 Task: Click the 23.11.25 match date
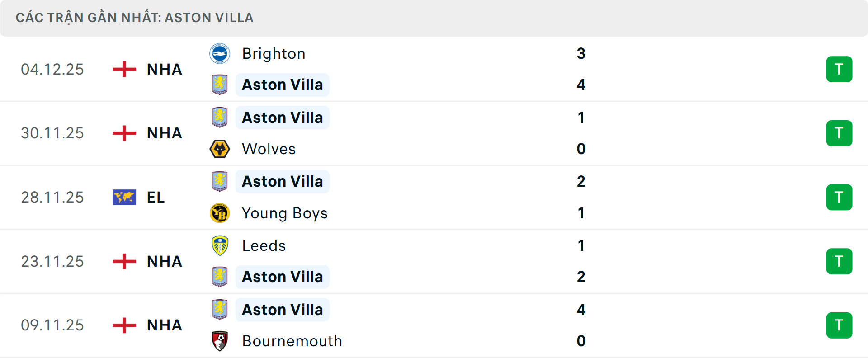click(x=52, y=261)
